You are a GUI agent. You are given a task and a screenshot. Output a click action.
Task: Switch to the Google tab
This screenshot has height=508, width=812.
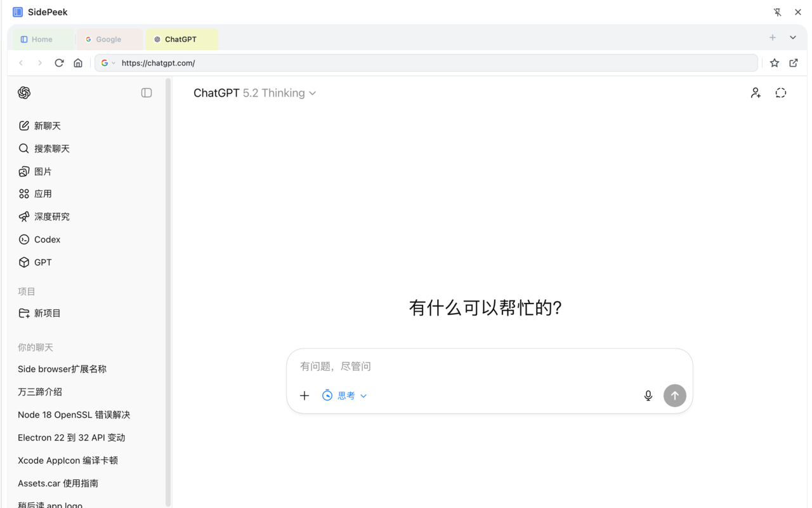(110, 39)
